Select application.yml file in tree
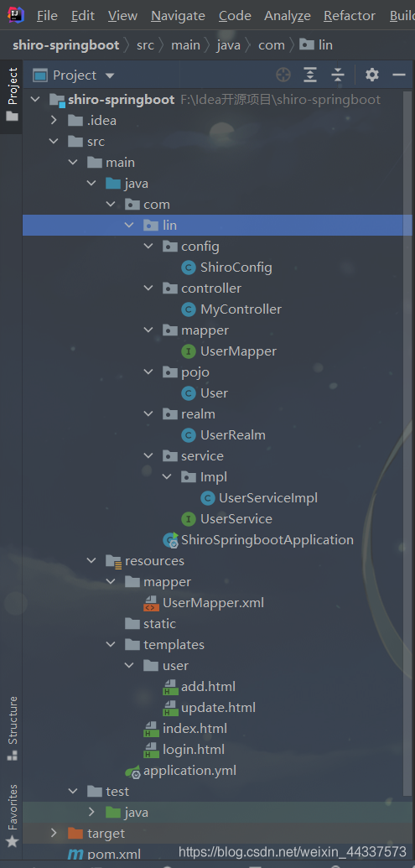The width and height of the screenshot is (415, 868). 180,771
